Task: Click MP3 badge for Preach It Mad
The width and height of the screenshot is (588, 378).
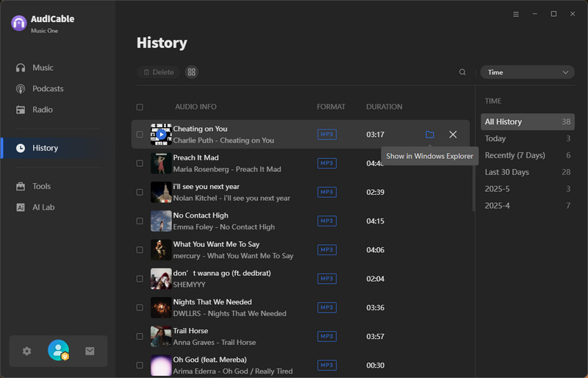Action: [327, 163]
